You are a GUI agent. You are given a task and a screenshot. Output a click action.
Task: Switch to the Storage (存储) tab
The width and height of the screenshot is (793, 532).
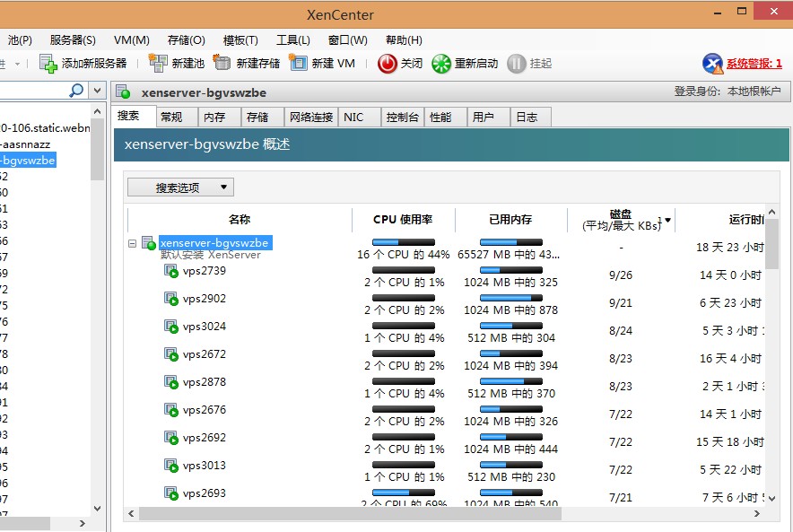pos(264,118)
